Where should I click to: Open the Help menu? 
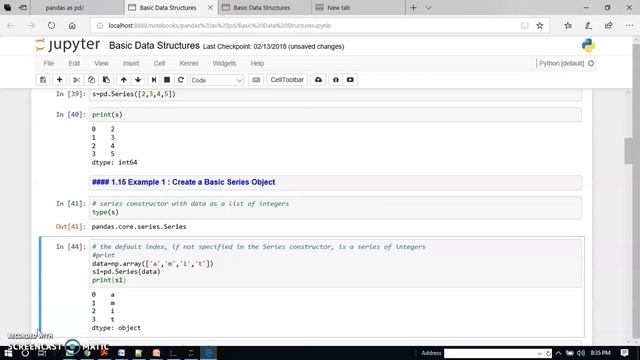[x=257, y=63]
